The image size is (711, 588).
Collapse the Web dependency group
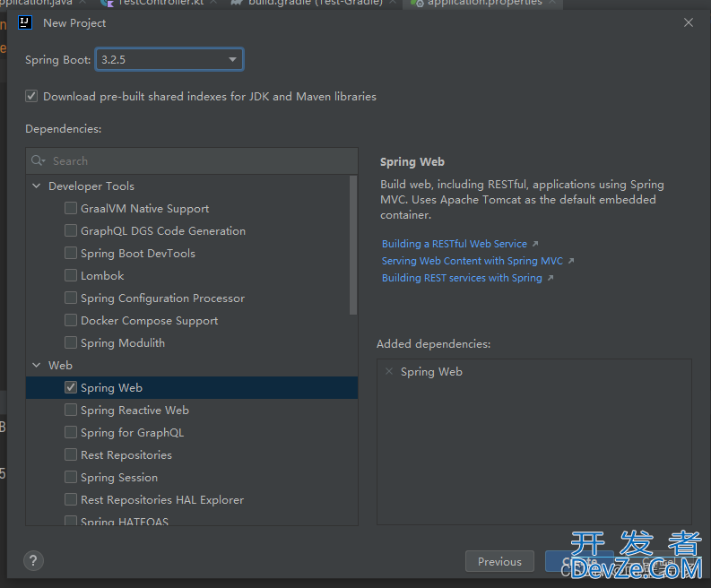[37, 365]
